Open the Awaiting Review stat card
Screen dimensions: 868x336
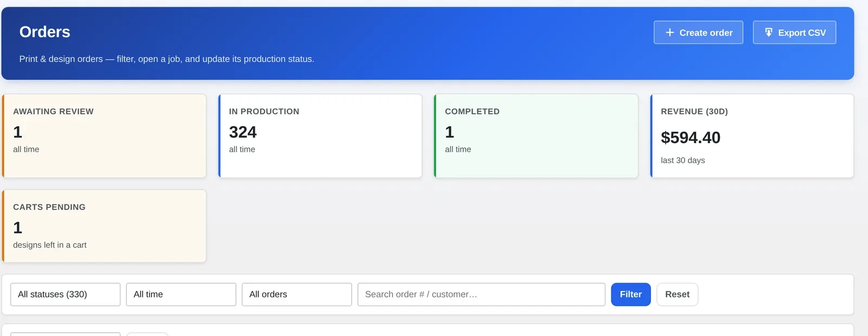[104, 136]
